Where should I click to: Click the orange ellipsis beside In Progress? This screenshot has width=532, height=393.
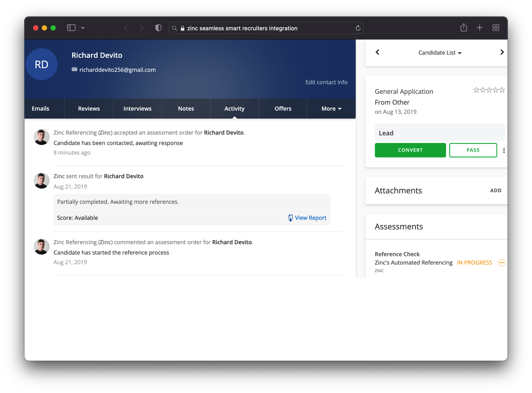tap(502, 263)
